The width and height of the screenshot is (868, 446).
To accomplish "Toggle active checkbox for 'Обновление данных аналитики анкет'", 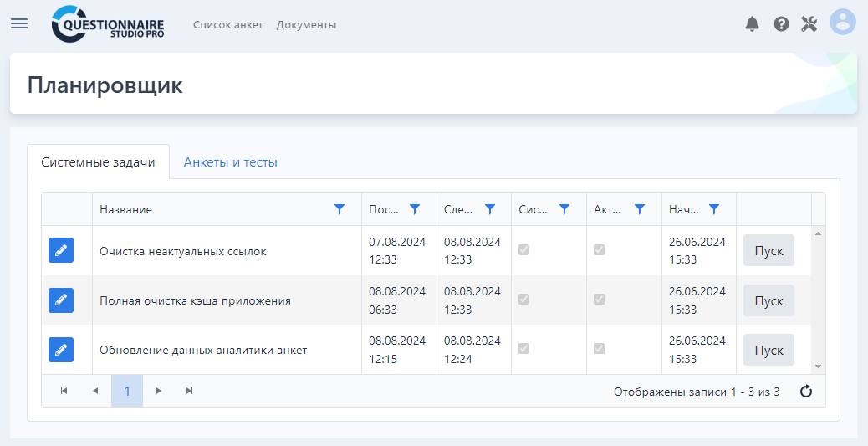I will (x=600, y=349).
